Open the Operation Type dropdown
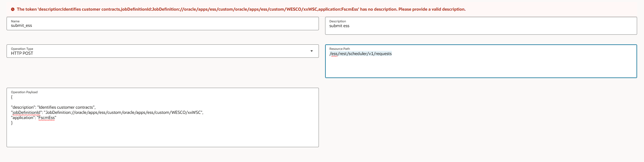Screen dimensions: 644x162 click(163, 51)
